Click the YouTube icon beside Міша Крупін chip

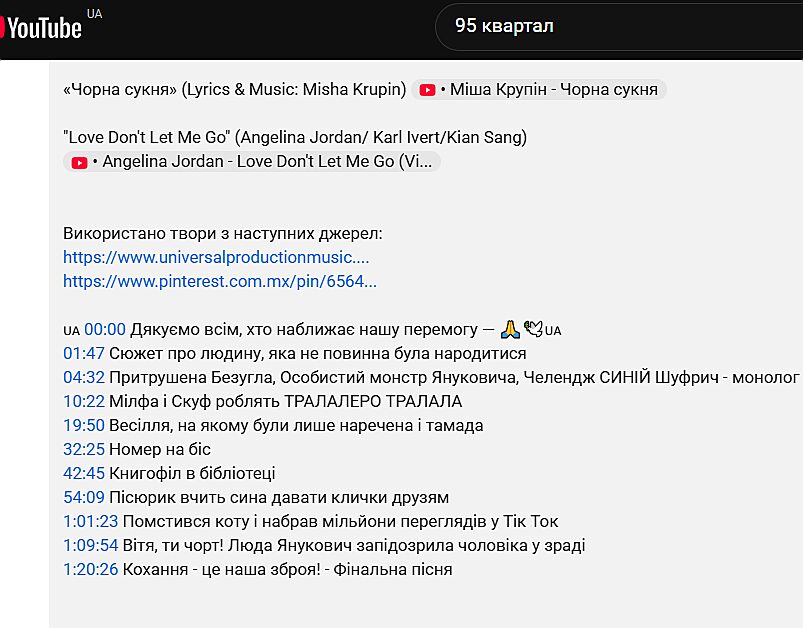coord(428,90)
